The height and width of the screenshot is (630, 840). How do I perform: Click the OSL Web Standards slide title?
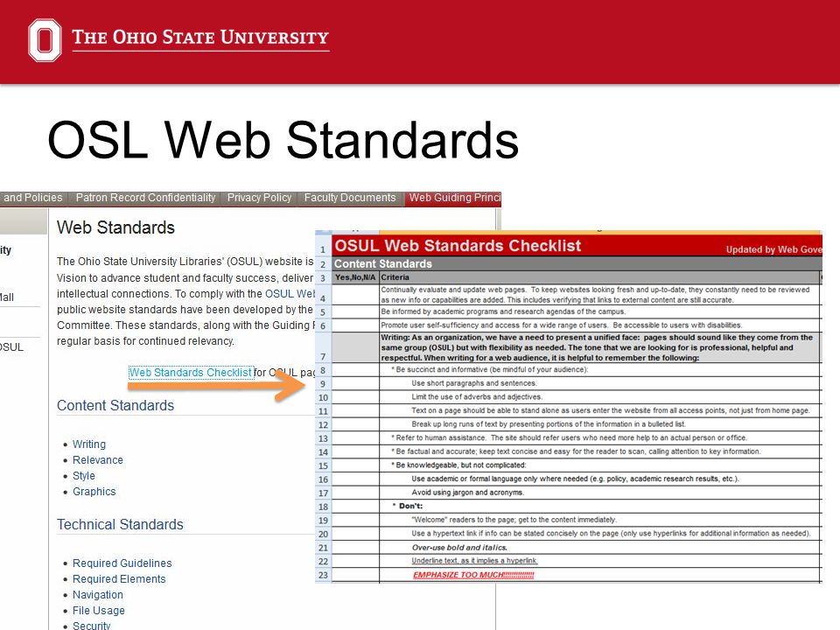coord(283,140)
